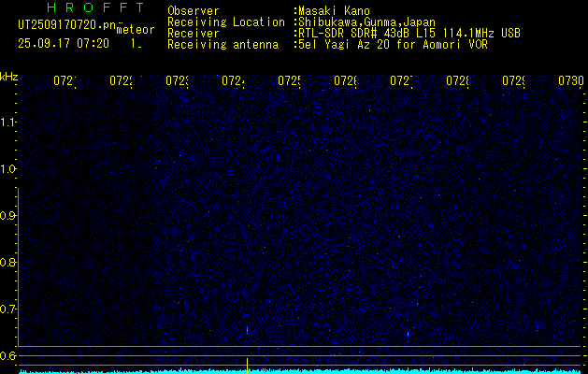Click the red meteor echo near 0724
The height and width of the screenshot is (374, 588).
pos(247,330)
